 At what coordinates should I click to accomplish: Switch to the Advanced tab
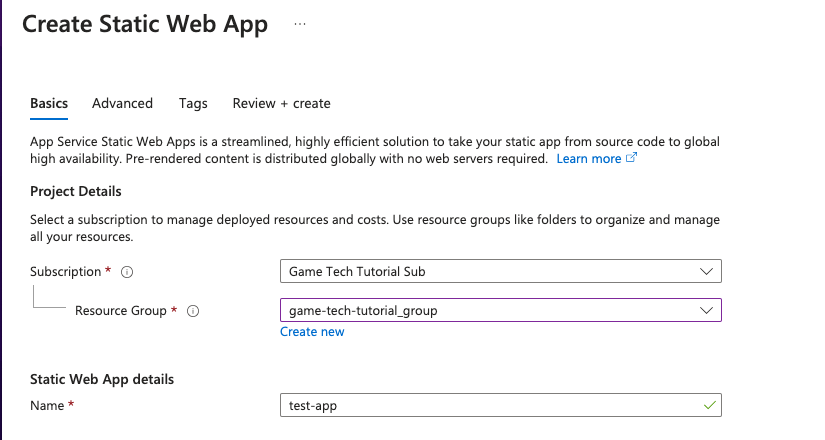pyautogui.click(x=123, y=104)
